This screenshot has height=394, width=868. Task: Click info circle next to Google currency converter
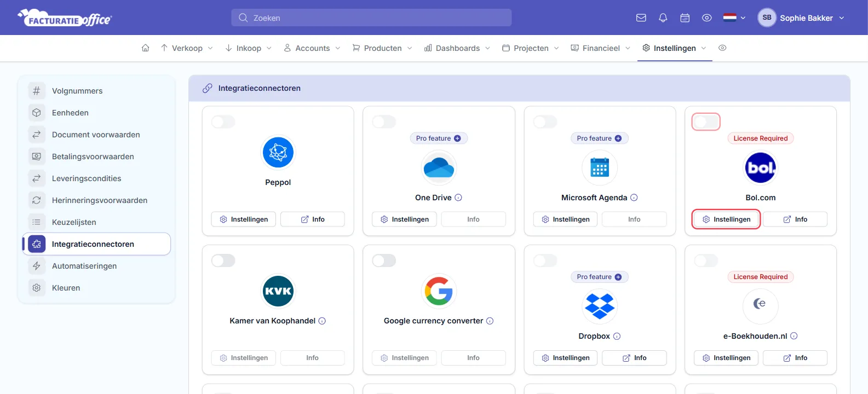tap(490, 321)
